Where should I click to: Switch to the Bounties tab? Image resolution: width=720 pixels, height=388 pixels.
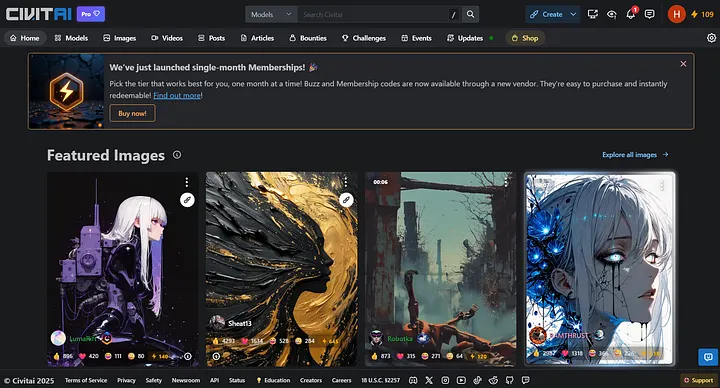tap(308, 38)
